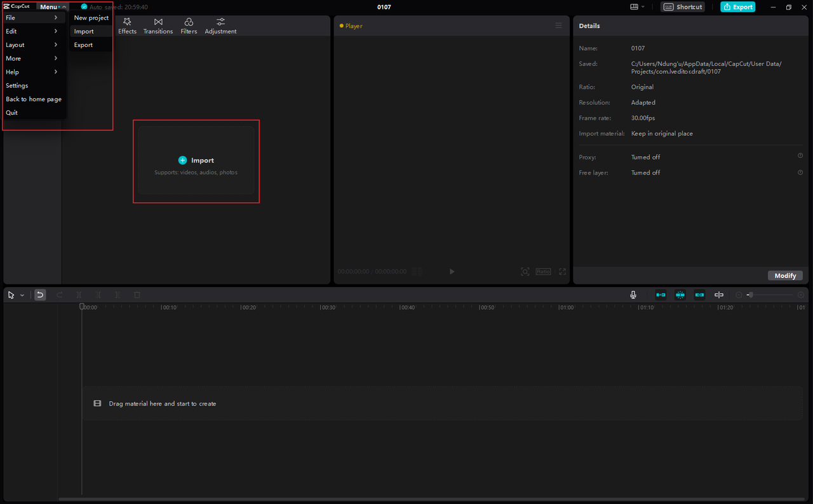813x504 pixels.
Task: Toggle auto ripple in the timeline toolbar
Action: point(661,295)
